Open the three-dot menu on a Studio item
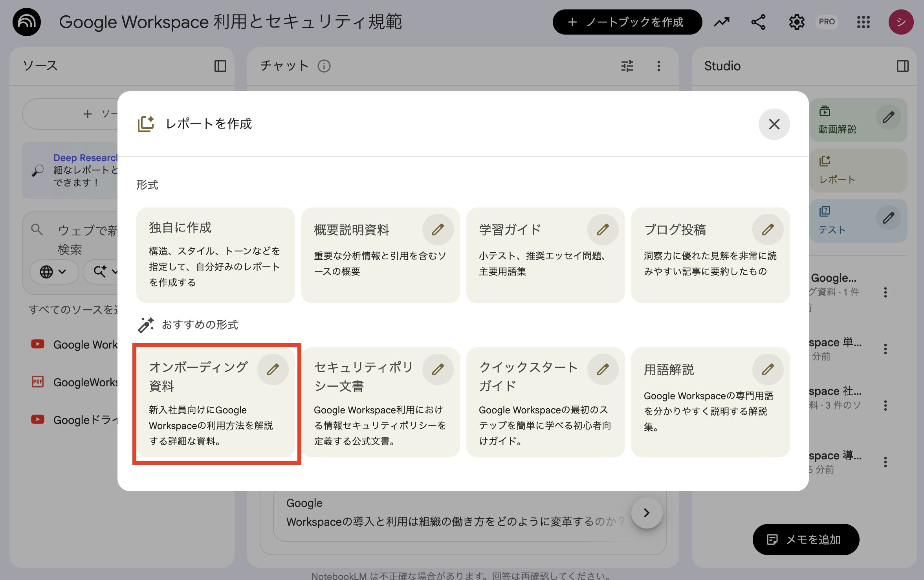Image resolution: width=924 pixels, height=580 pixels. tap(886, 292)
